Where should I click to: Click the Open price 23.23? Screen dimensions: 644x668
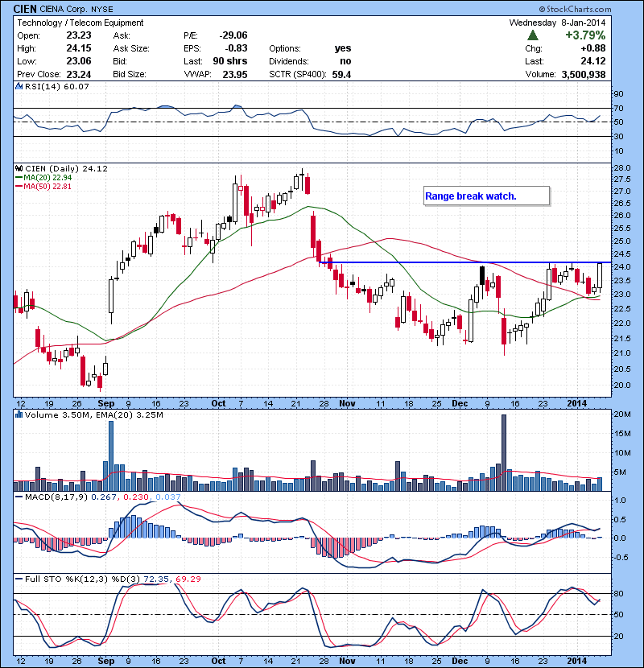point(79,35)
